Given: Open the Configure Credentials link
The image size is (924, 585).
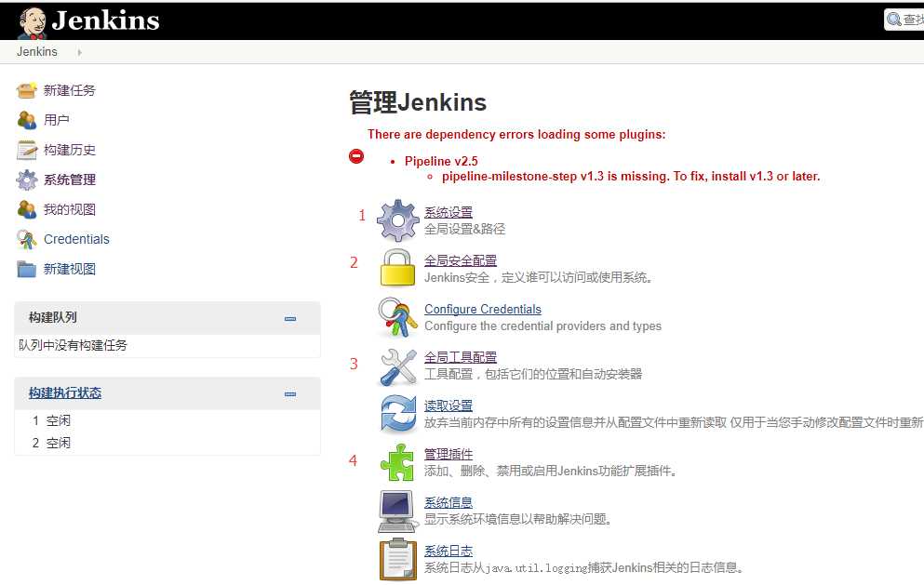Looking at the screenshot, I should click(x=483, y=309).
